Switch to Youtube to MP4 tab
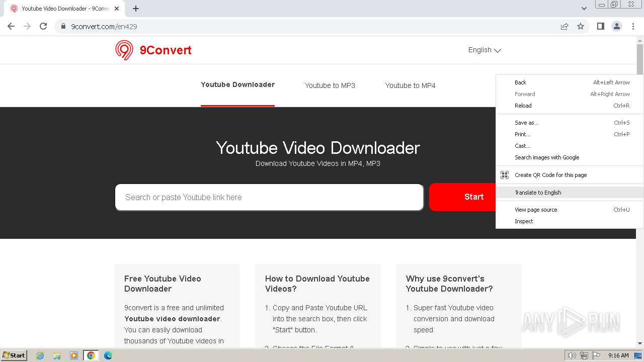Viewport: 644px width, 362px height. click(x=411, y=85)
